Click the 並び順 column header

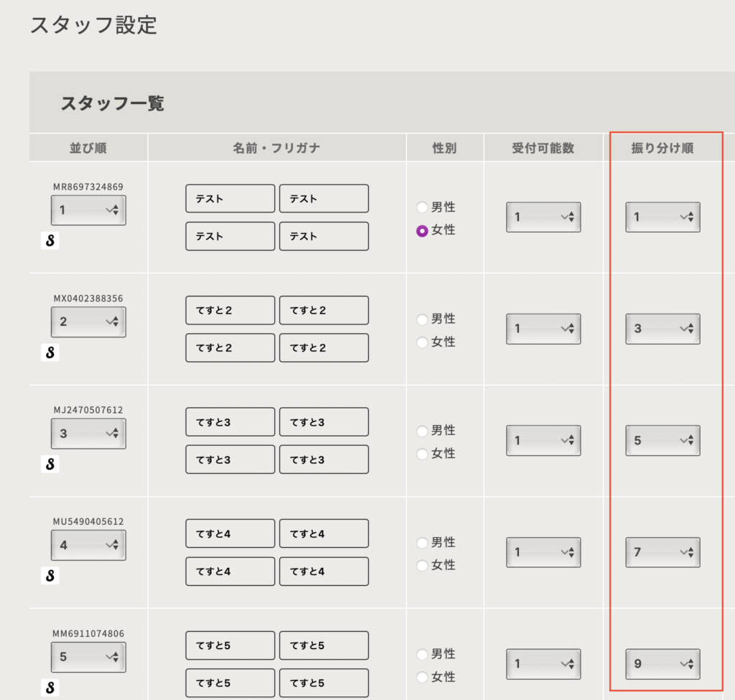tap(88, 148)
